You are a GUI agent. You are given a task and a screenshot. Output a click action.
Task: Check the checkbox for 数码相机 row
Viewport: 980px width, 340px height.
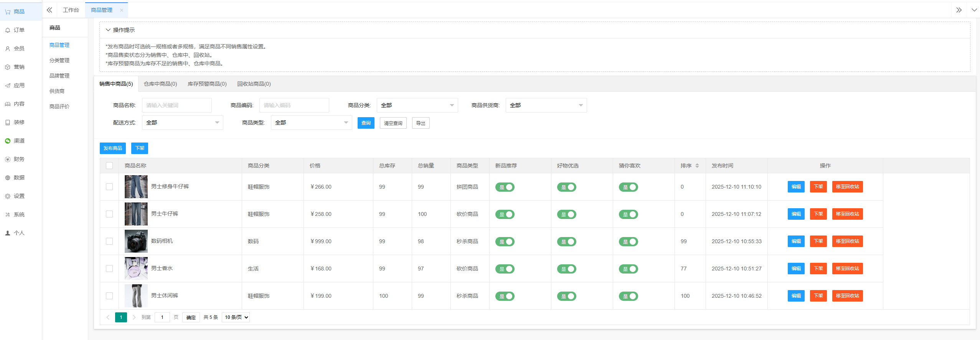109,241
